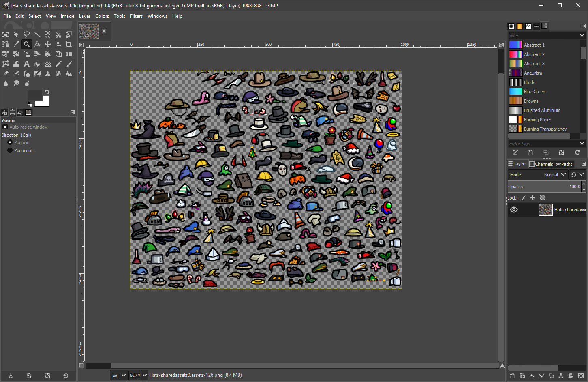Viewport: 588px width, 382px height.
Task: Switch to the Channels tab
Action: pos(541,164)
